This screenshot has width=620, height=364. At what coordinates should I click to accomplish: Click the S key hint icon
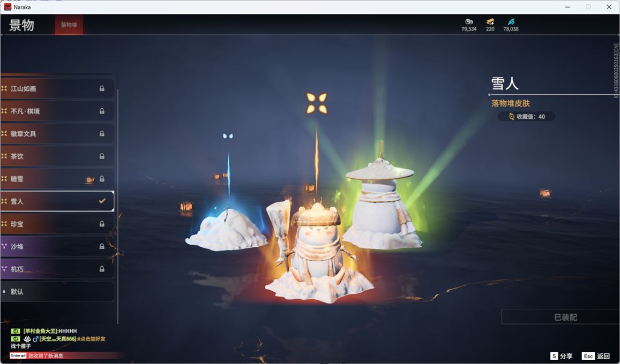pos(554,356)
